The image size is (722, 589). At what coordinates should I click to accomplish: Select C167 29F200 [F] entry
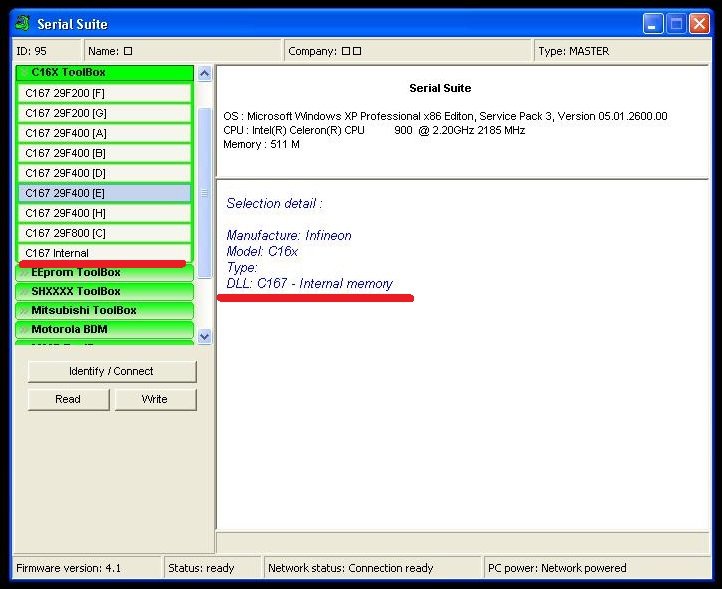[104, 93]
